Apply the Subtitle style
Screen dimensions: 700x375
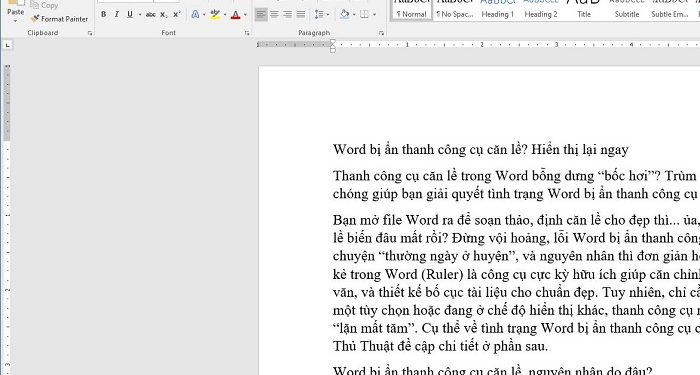pyautogui.click(x=627, y=10)
